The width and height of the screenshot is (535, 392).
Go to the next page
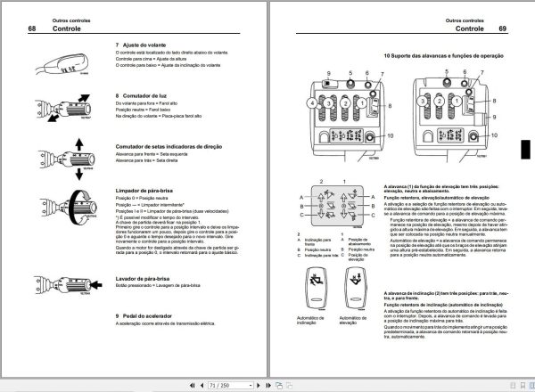pos(259,386)
